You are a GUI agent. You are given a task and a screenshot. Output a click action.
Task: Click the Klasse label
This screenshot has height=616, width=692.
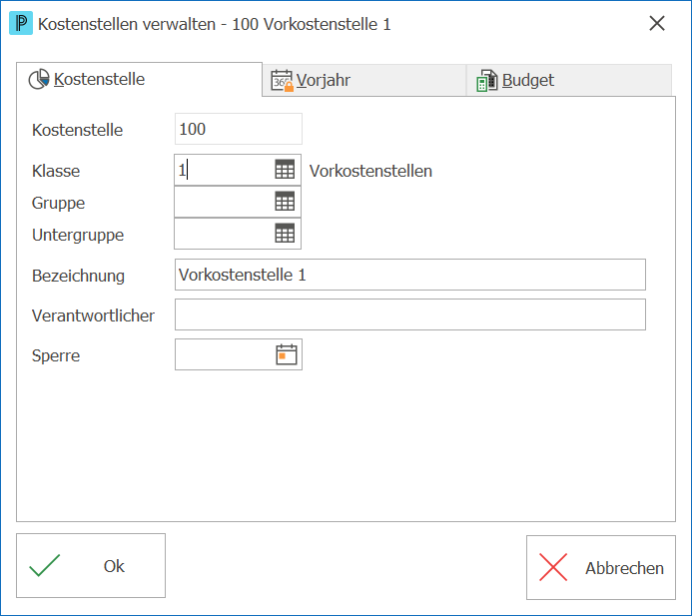tap(56, 171)
